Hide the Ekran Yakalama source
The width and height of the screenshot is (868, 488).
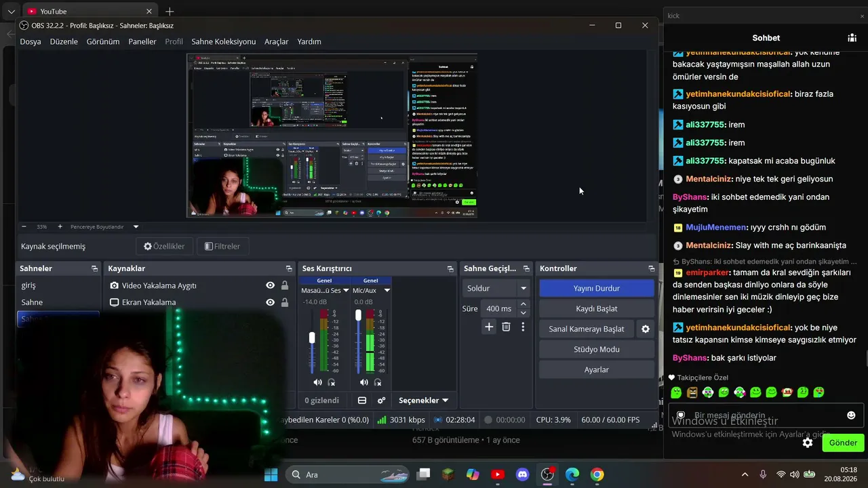pos(271,302)
